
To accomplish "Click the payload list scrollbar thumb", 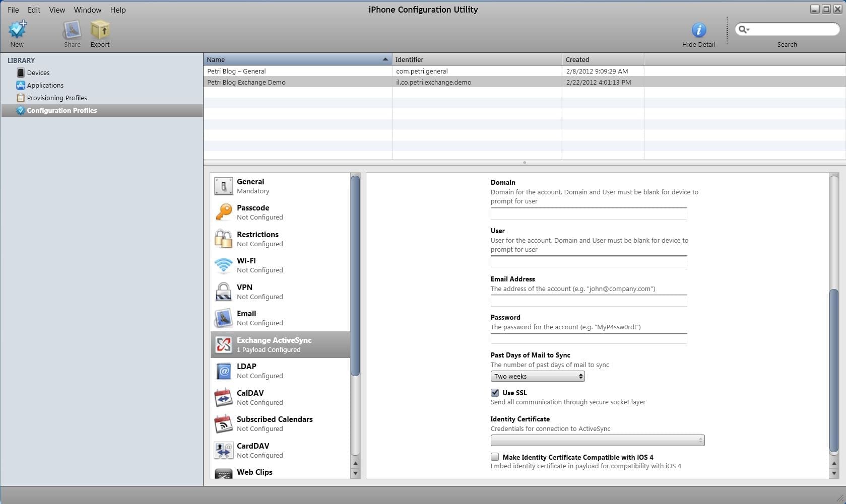I will (x=355, y=275).
